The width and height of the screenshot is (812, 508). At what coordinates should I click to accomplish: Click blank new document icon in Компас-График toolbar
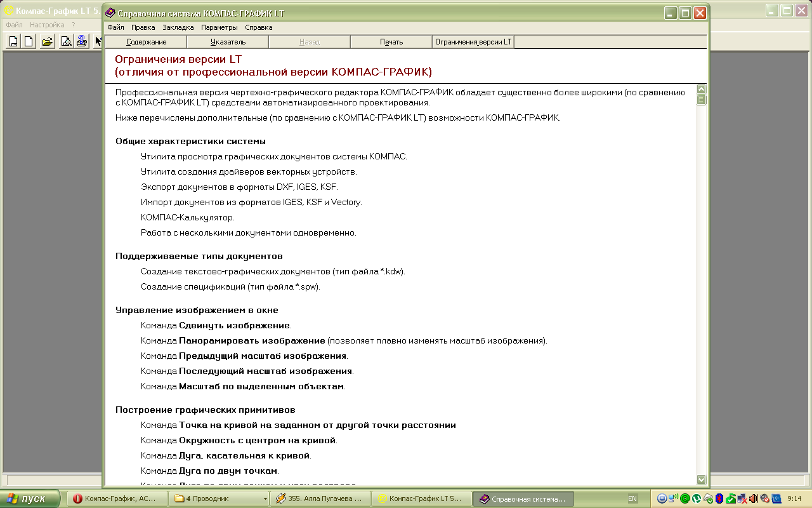[x=29, y=42]
